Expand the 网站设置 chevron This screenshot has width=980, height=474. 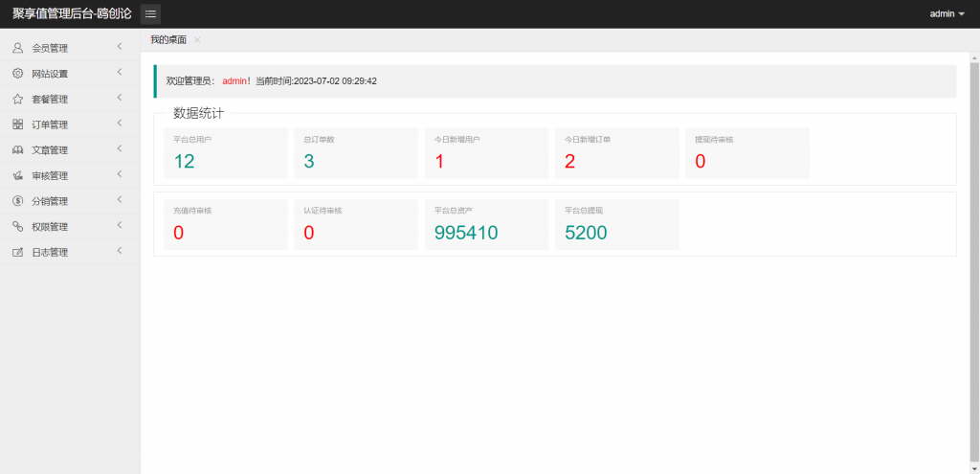coord(120,73)
